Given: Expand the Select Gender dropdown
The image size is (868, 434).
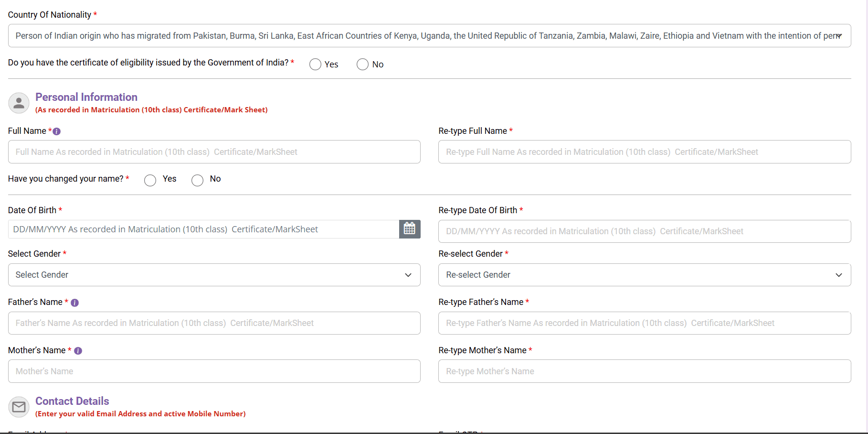Looking at the screenshot, I should coord(214,275).
